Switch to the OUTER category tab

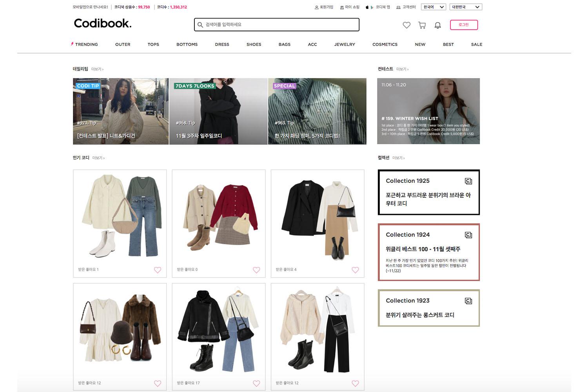pos(122,44)
